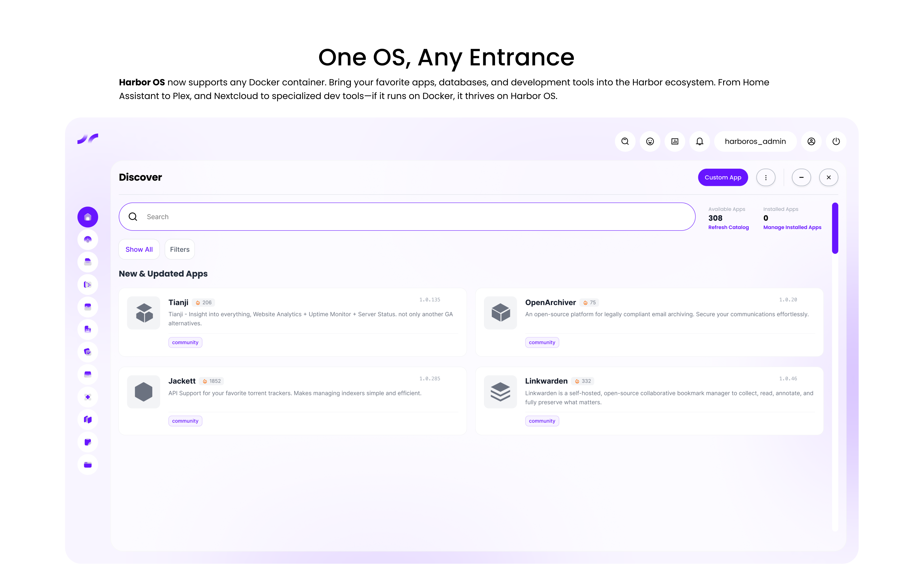Open the inbox tray icon in sidebar
924x580 pixels.
pyautogui.click(x=87, y=374)
